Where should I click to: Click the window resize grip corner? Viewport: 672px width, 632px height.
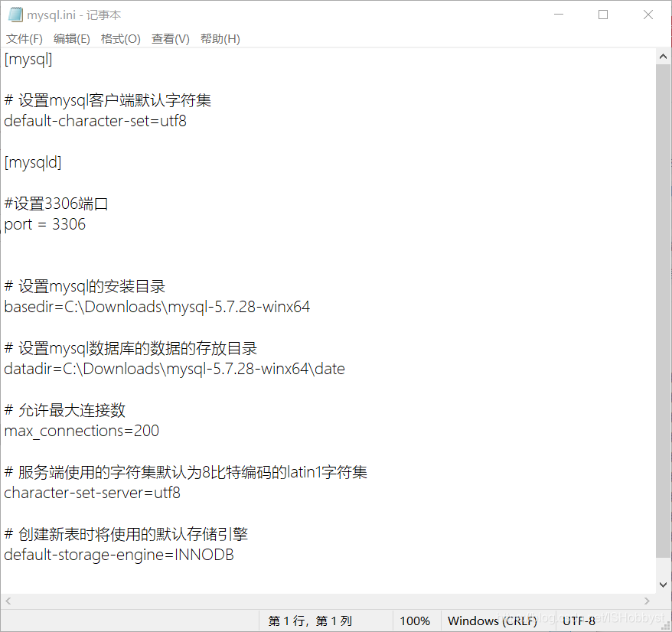point(665,626)
